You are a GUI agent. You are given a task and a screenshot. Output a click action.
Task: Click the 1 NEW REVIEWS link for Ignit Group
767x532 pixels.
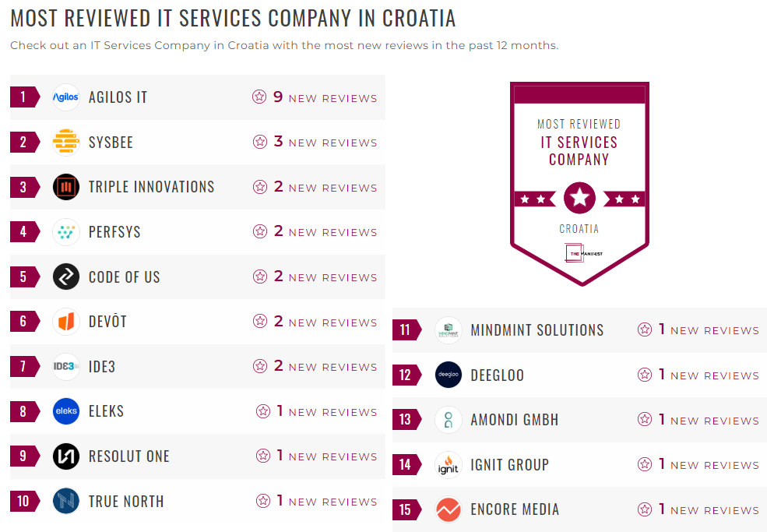[708, 464]
